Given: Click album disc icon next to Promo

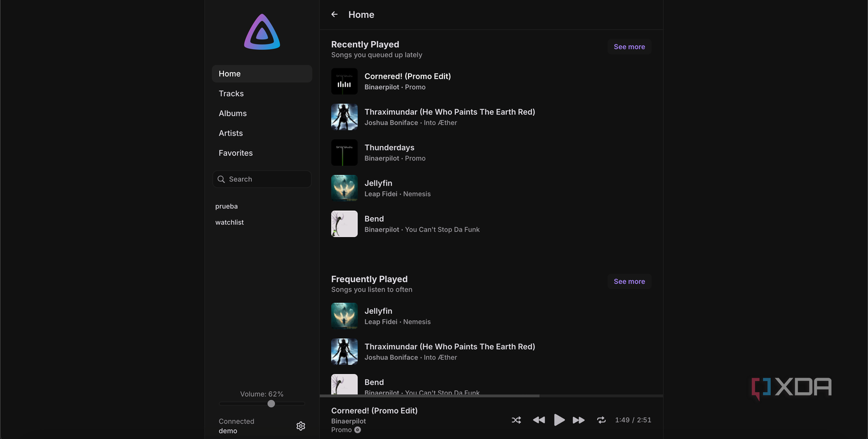Looking at the screenshot, I should (358, 430).
